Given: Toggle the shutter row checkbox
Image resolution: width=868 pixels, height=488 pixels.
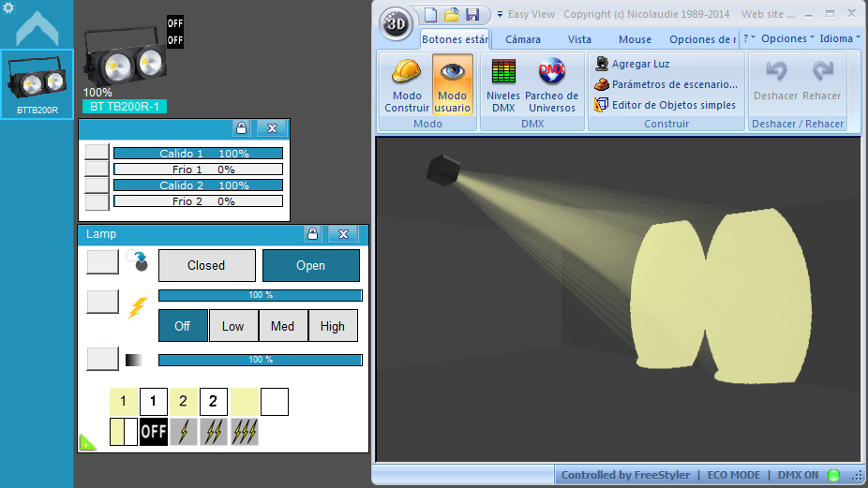Looking at the screenshot, I should pyautogui.click(x=102, y=261).
